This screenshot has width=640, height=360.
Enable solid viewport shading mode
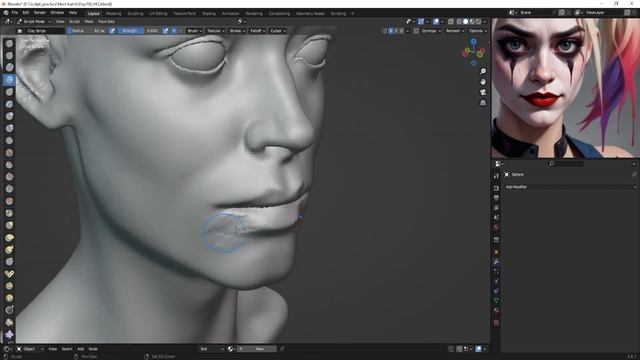pos(465,21)
